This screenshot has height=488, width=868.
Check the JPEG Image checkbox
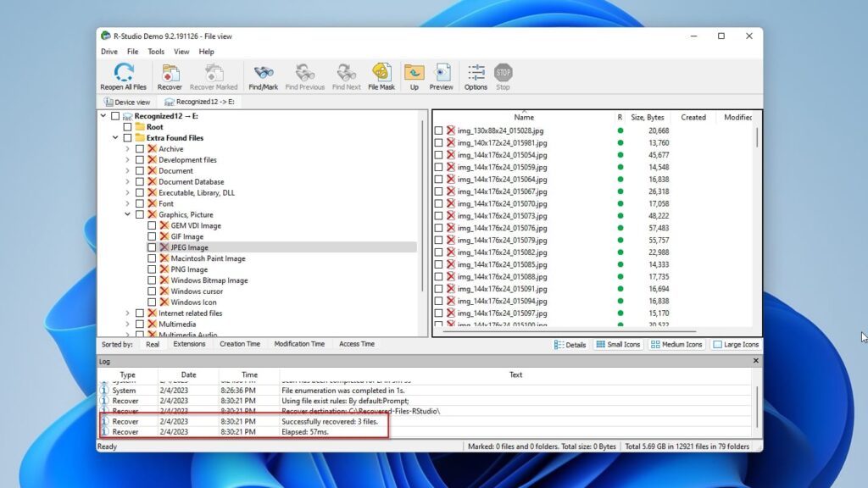(152, 247)
